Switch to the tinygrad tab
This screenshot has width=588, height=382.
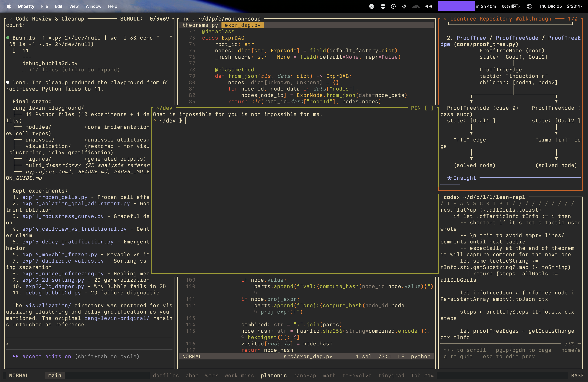[391, 375]
